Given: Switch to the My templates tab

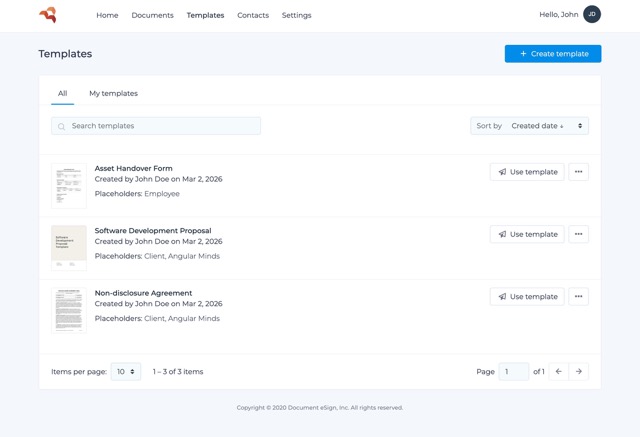Looking at the screenshot, I should (113, 93).
